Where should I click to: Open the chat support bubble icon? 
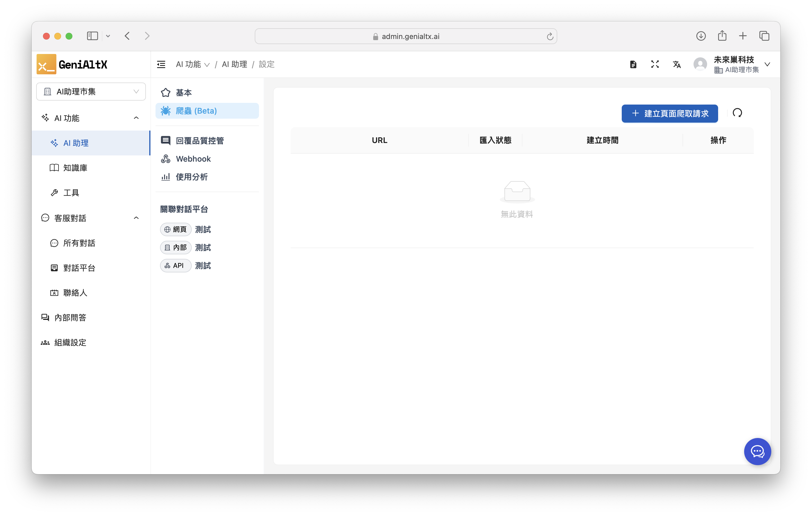click(x=757, y=451)
